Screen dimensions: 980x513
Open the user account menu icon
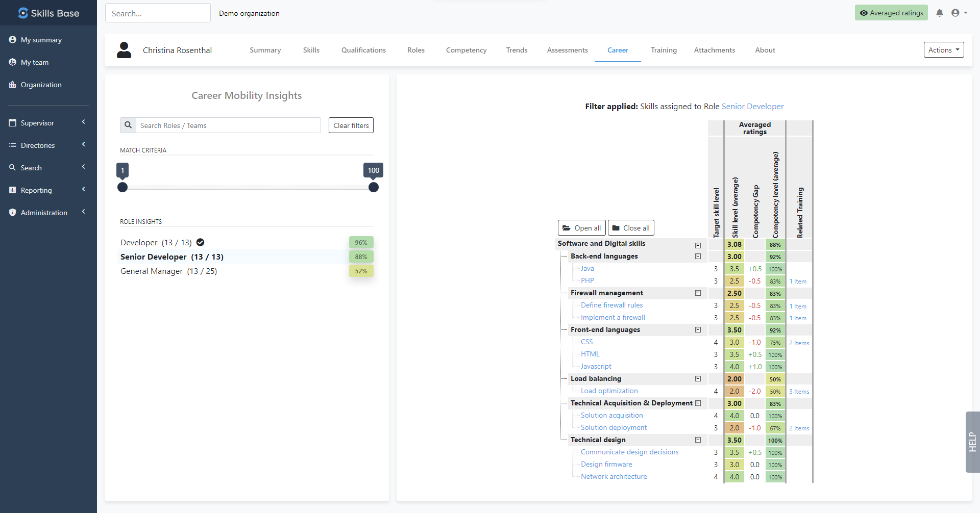(955, 13)
